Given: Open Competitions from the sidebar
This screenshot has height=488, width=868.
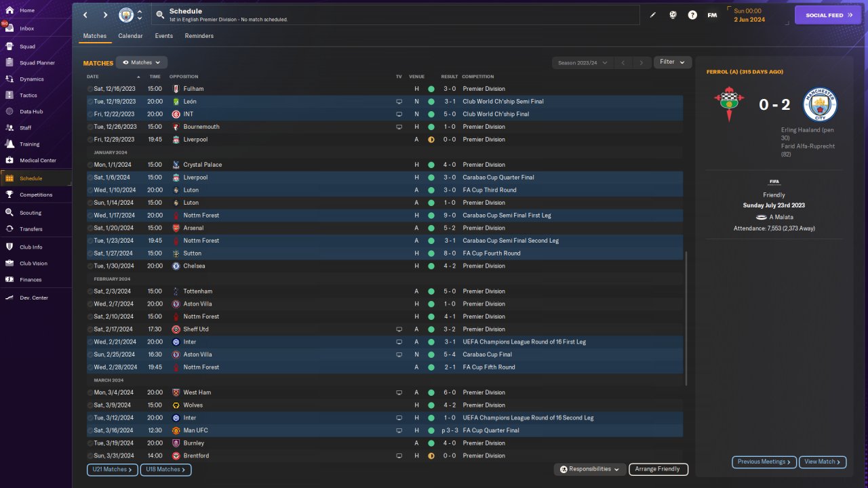Looking at the screenshot, I should point(36,195).
